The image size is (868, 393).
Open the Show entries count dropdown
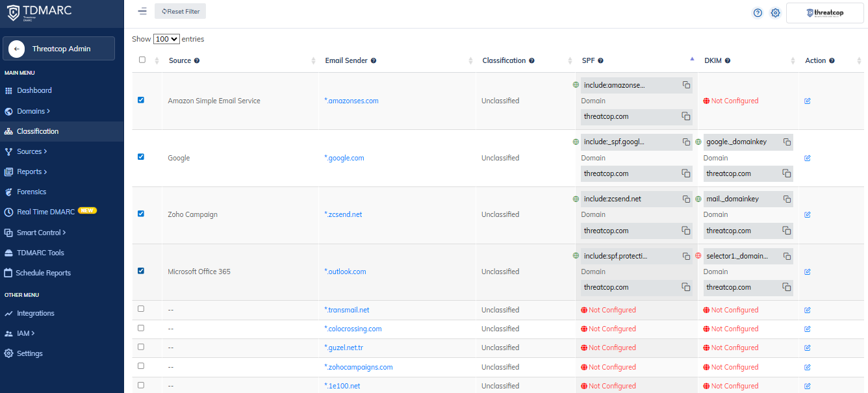coord(166,39)
